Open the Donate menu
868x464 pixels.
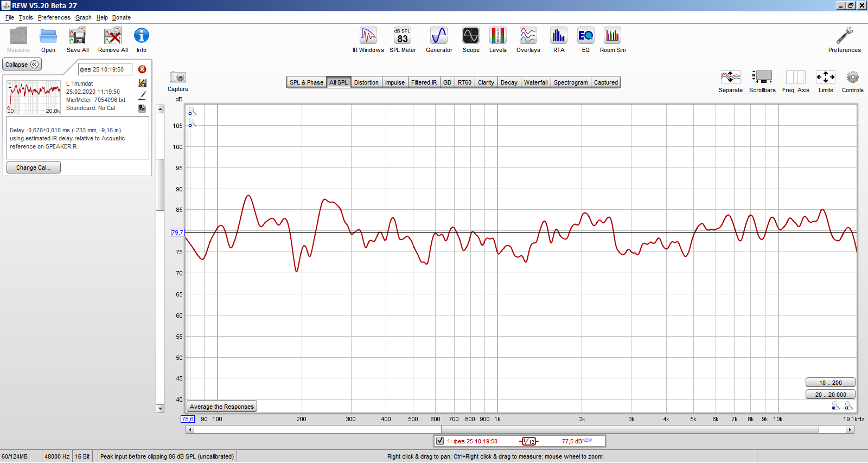coord(122,17)
